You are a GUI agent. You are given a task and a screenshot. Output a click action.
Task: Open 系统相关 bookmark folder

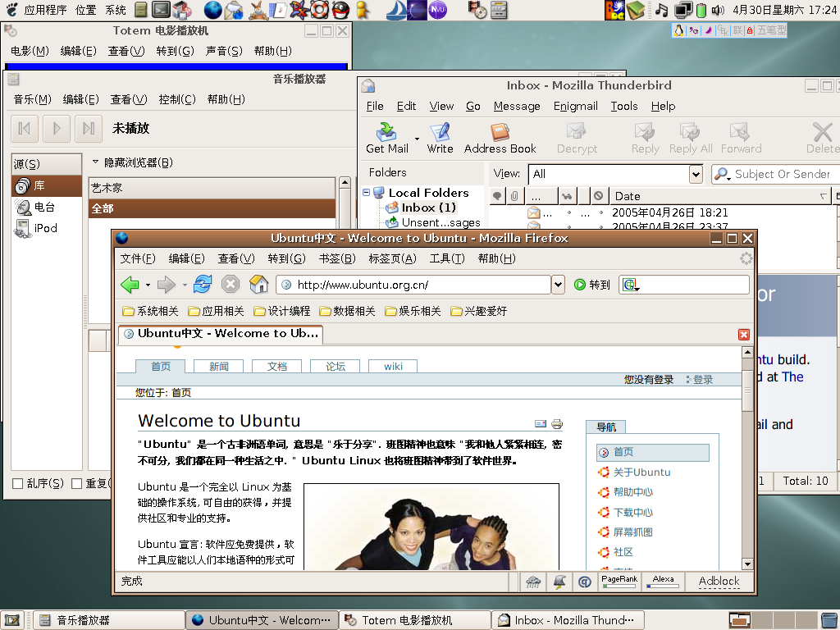click(x=150, y=311)
